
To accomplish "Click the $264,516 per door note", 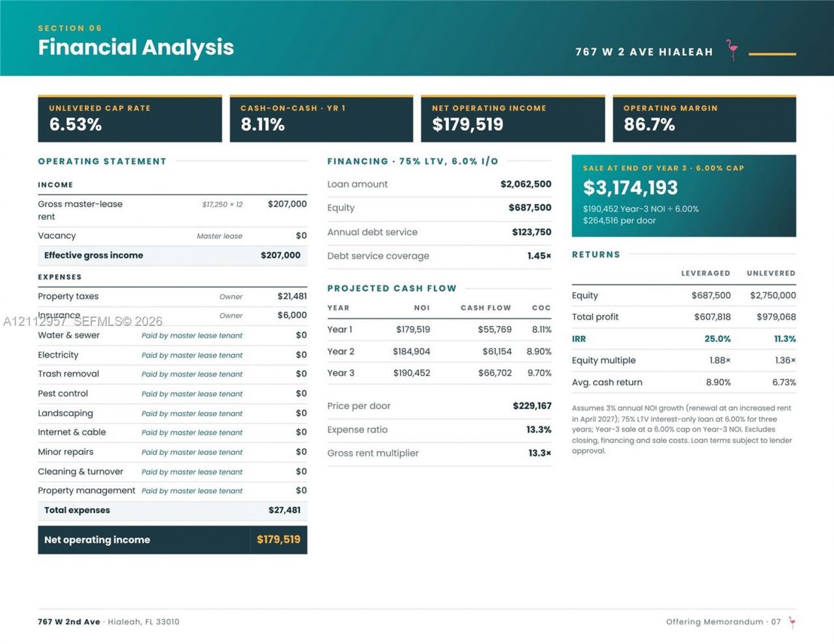I will (x=619, y=221).
